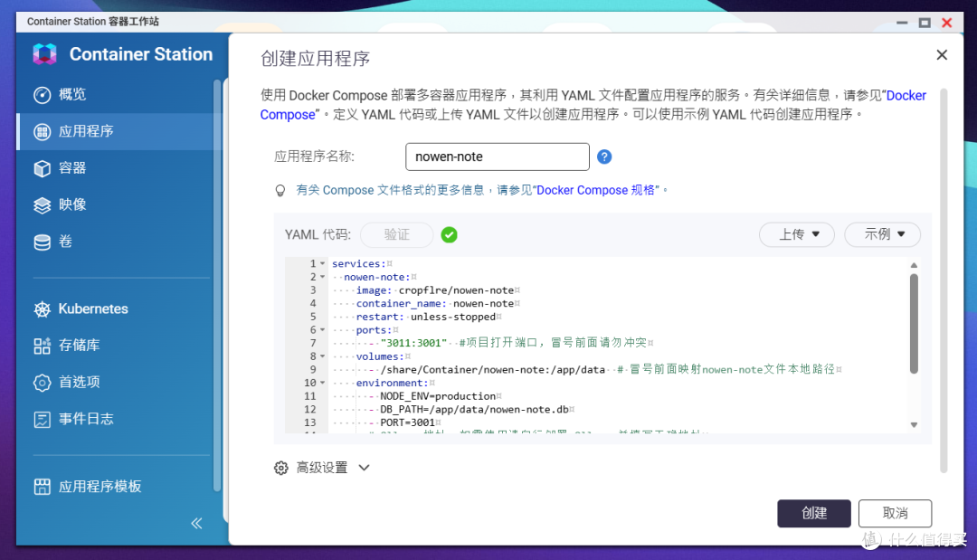Open the 示例 dropdown
This screenshot has width=977, height=560.
point(882,234)
